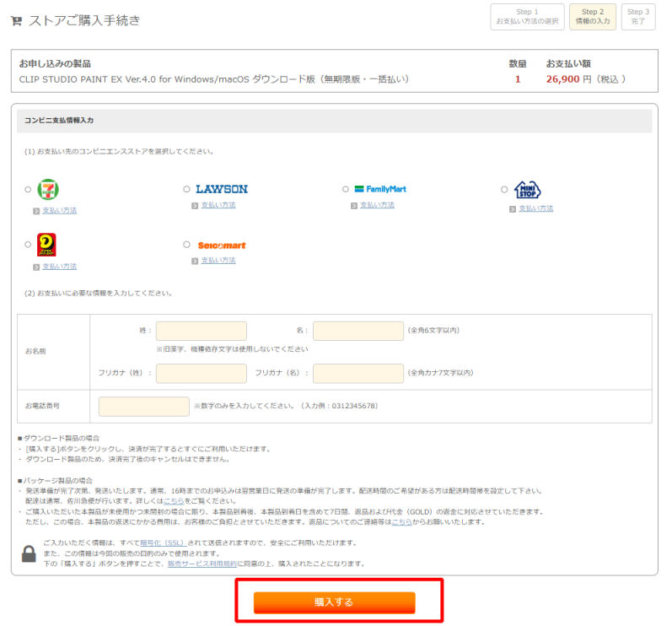Focus the 姓 last name field
The height and width of the screenshot is (626, 672).
(x=202, y=331)
